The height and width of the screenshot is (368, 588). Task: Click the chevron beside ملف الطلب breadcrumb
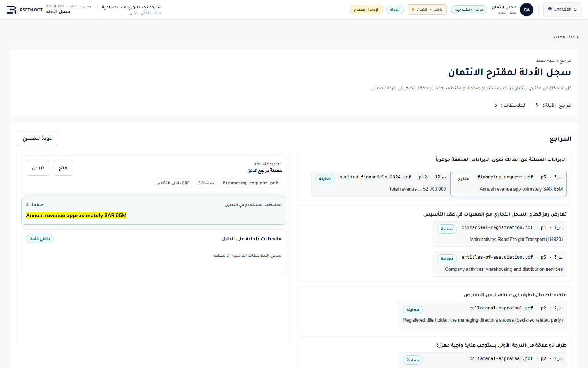pos(578,37)
